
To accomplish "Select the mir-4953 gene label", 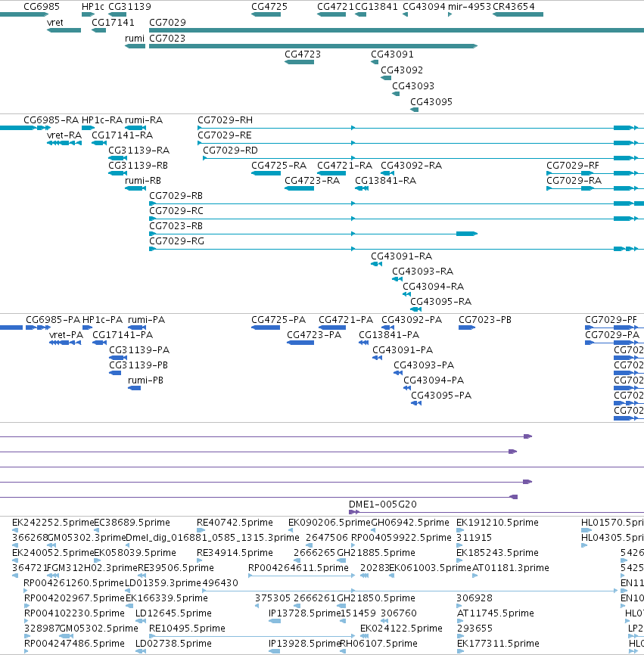I will point(469,7).
